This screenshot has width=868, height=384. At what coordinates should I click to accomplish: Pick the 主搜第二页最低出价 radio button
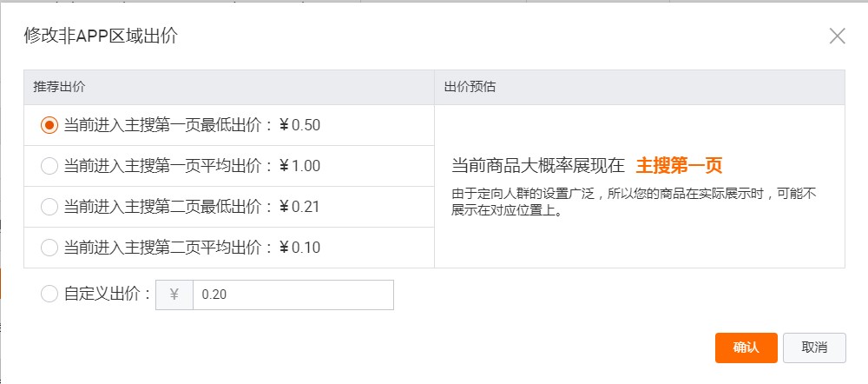click(x=49, y=207)
